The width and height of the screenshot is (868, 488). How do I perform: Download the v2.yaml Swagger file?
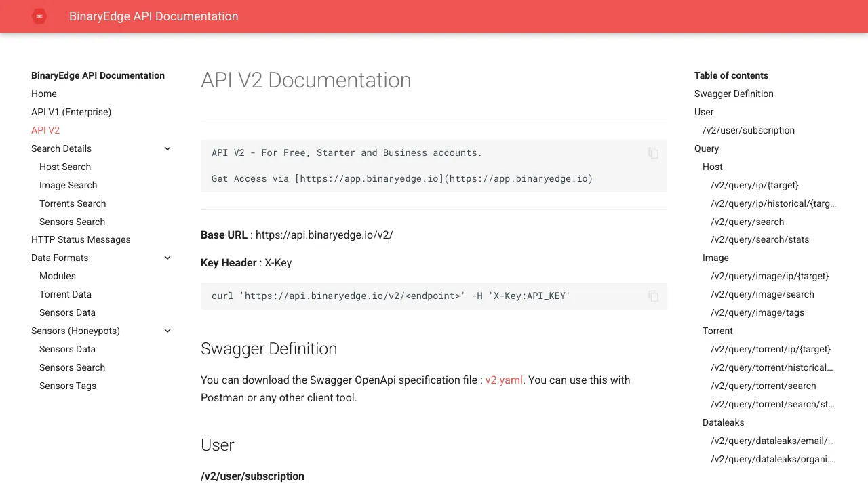504,380
